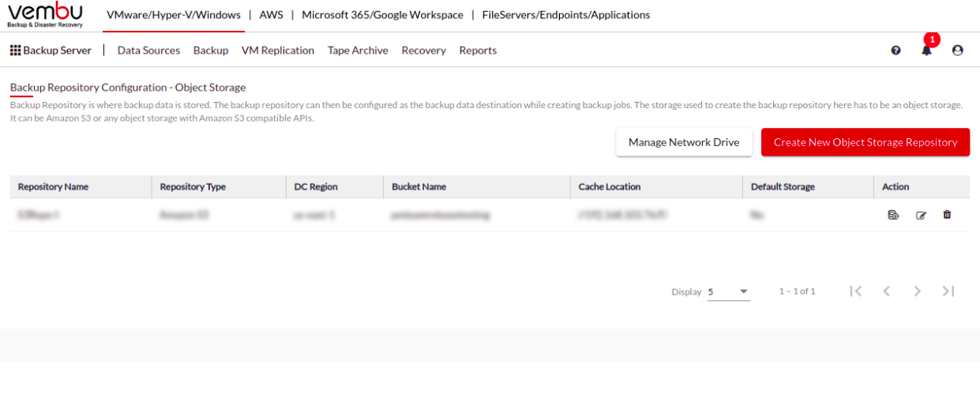This screenshot has height=406, width=980.
Task: Open the VM Replication menu
Action: tap(278, 51)
